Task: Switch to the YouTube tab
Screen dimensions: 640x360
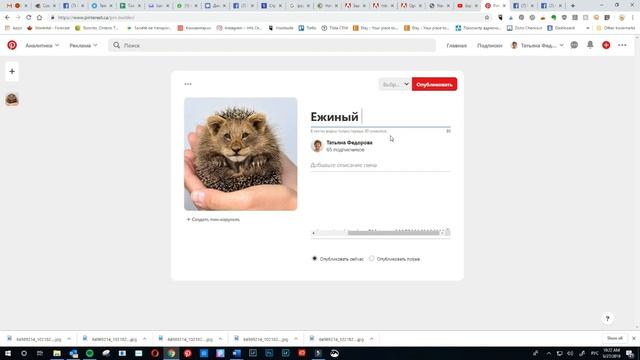Action: (467, 6)
